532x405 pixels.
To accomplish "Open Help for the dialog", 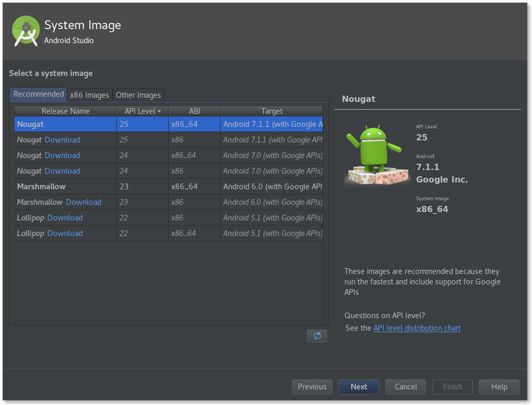I will tap(499, 387).
